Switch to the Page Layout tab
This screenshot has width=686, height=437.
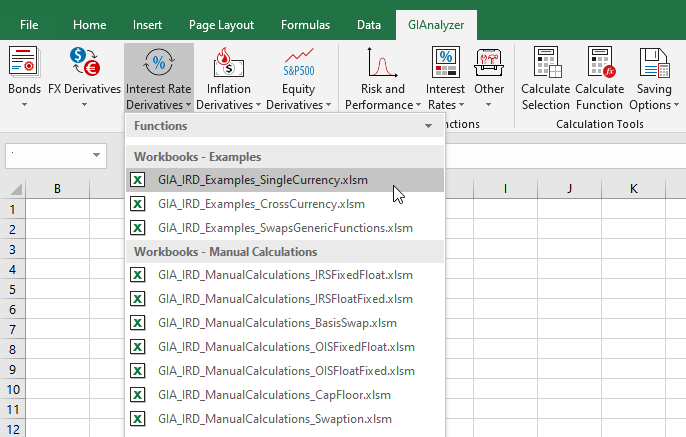coord(221,25)
